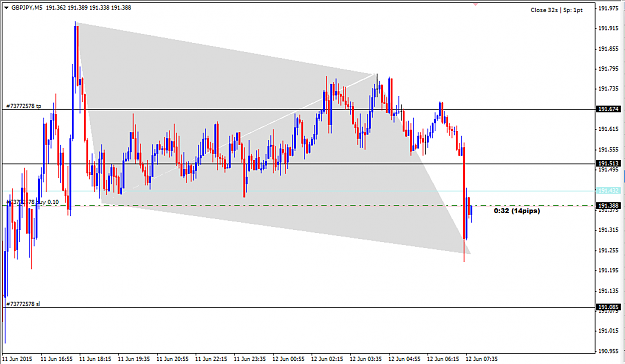Click the stop-loss price tag on price scale
Screen dimensions: 625x364
click(608, 307)
